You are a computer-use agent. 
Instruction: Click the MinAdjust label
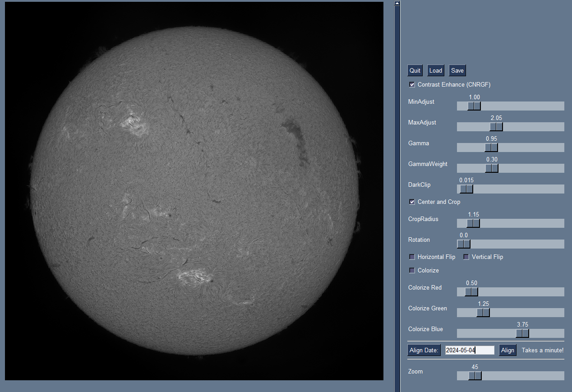point(421,102)
